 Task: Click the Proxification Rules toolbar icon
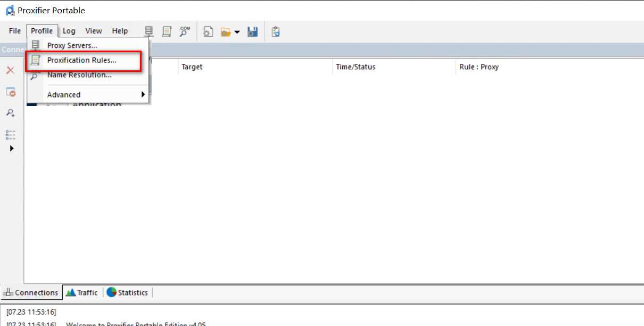pyautogui.click(x=167, y=31)
